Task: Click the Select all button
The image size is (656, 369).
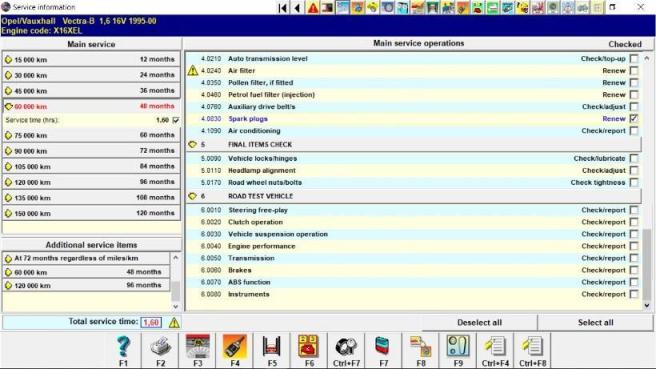Action: point(595,323)
